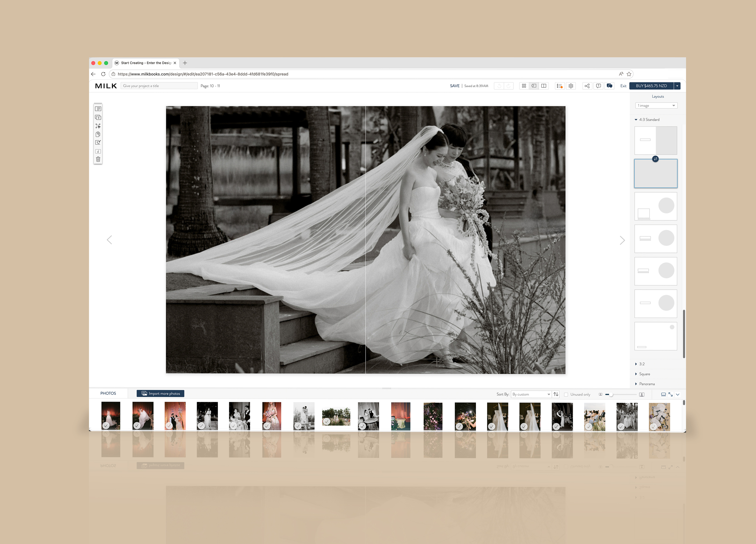Reverse the photo sort order
The height and width of the screenshot is (544, 756).
[556, 394]
